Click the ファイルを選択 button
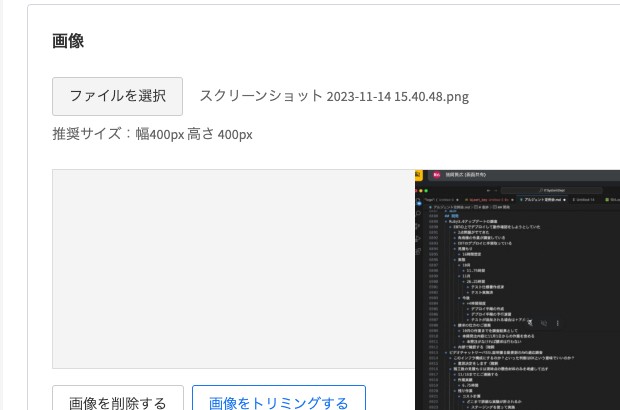Screen dimensions: 620x410 (x=117, y=96)
